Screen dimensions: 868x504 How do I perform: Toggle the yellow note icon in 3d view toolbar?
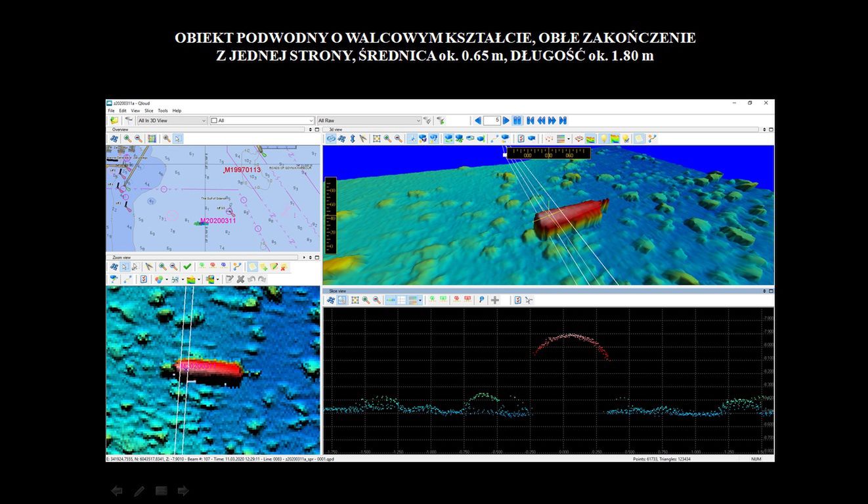639,139
